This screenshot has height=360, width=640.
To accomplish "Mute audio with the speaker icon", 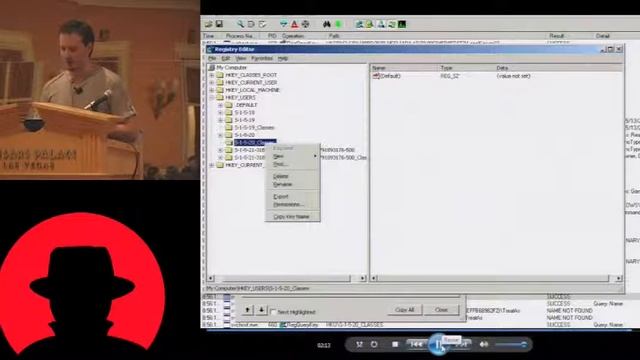I will coord(484,344).
